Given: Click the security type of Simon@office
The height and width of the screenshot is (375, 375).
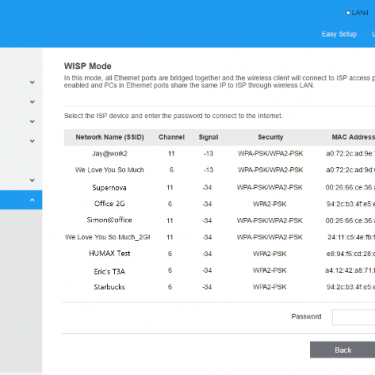Looking at the screenshot, I should point(269,221).
